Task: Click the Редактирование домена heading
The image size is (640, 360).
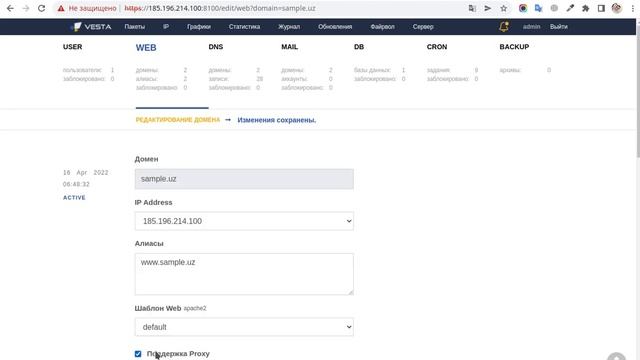Action: [178, 120]
